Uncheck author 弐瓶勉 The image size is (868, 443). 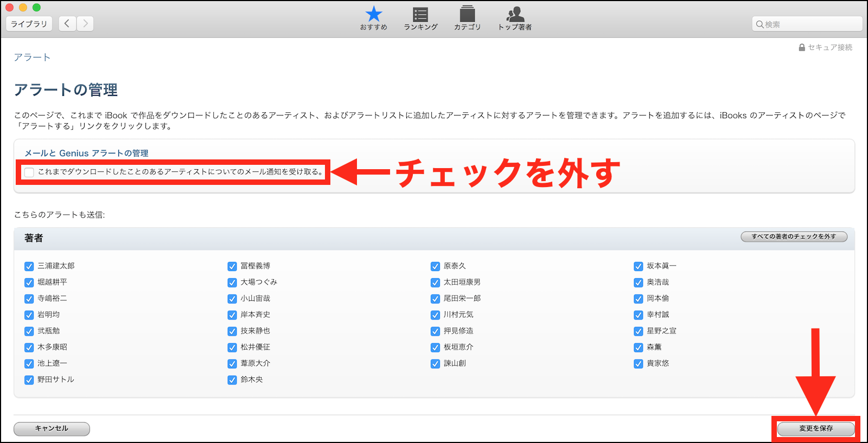(29, 331)
